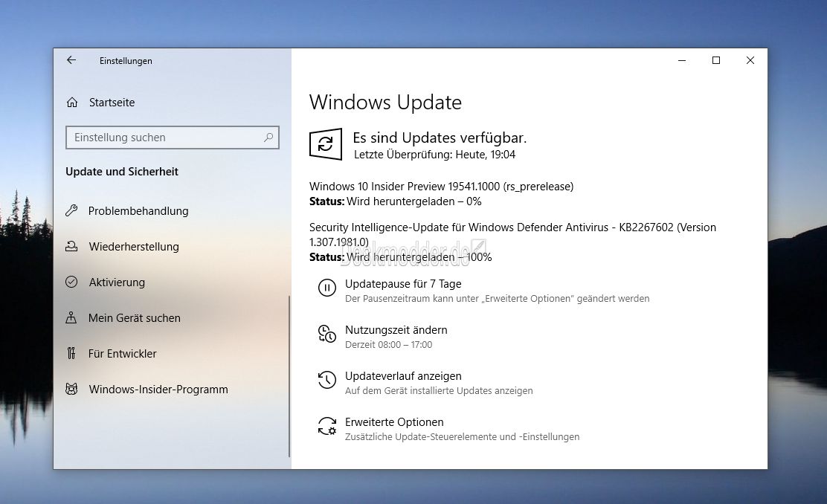This screenshot has width=827, height=504.
Task: Open Problembehandlung settings page
Action: [x=138, y=211]
